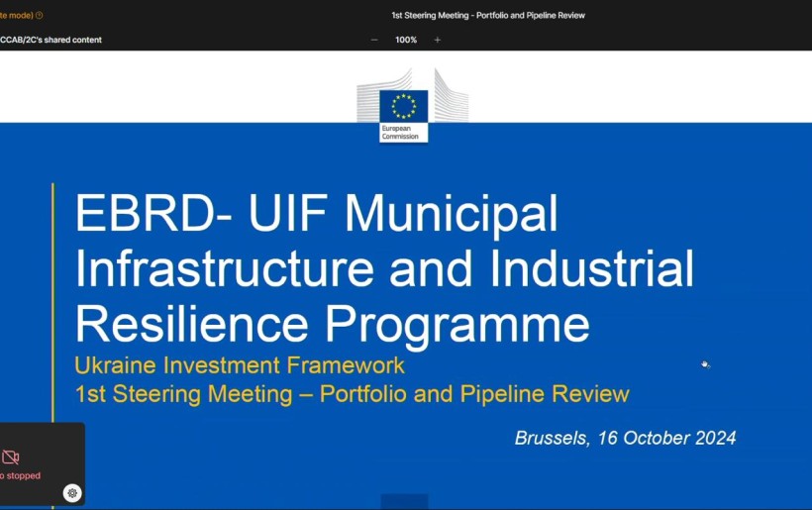812x510 pixels.
Task: Open the help icon beside mode label
Action: click(x=39, y=16)
